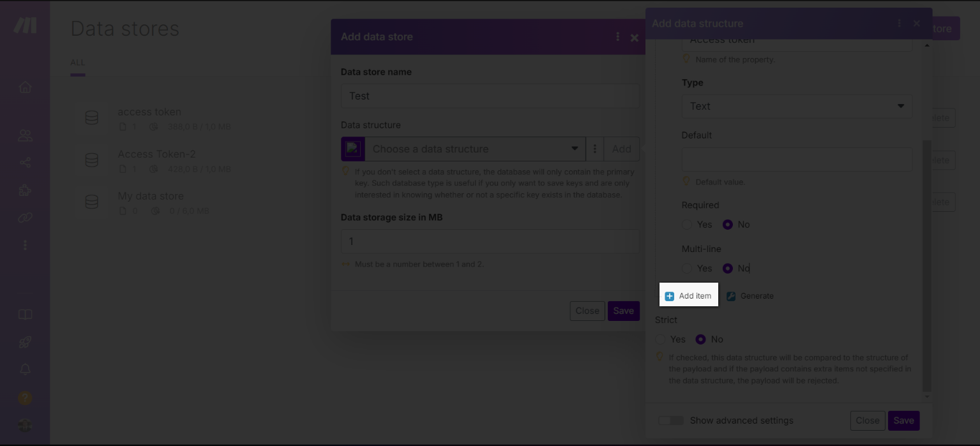Open the Scenarios share-node icon

point(25,163)
